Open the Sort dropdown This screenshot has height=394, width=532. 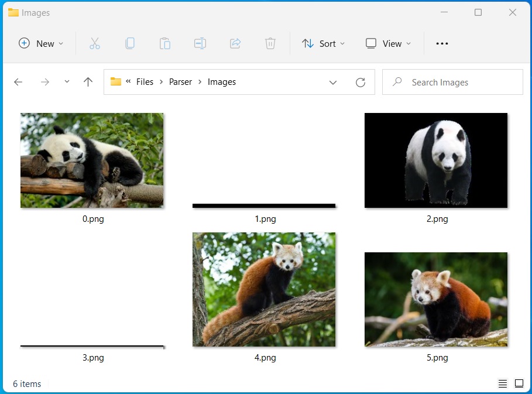coord(323,43)
